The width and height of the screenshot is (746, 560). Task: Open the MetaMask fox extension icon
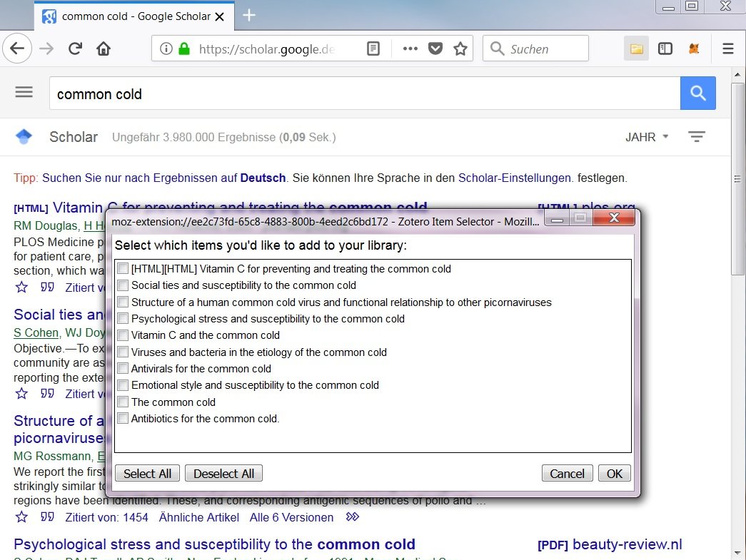click(694, 48)
